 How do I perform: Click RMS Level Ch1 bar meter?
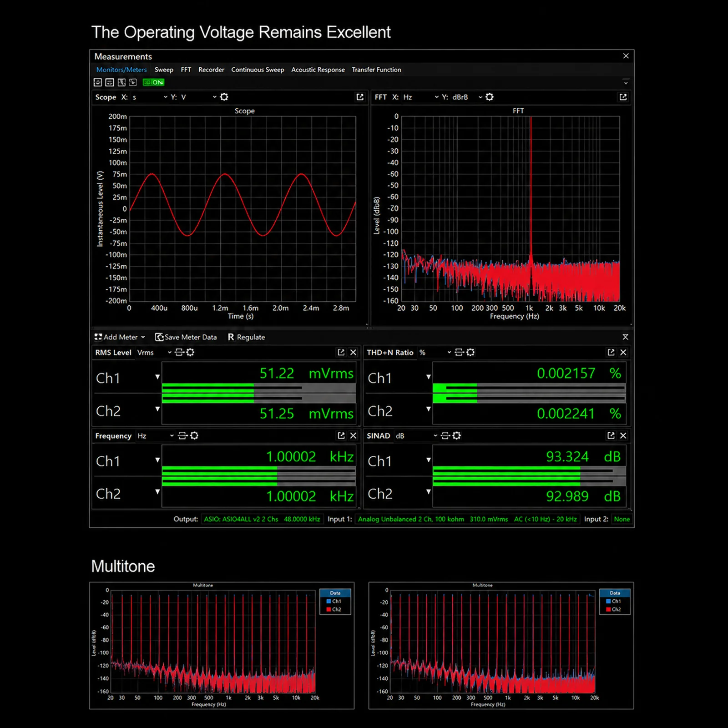[x=259, y=387]
